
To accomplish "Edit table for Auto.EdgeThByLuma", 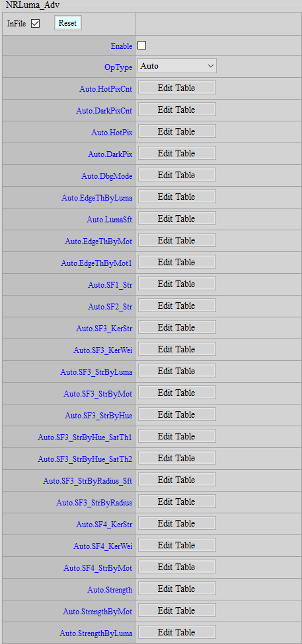I will [177, 197].
